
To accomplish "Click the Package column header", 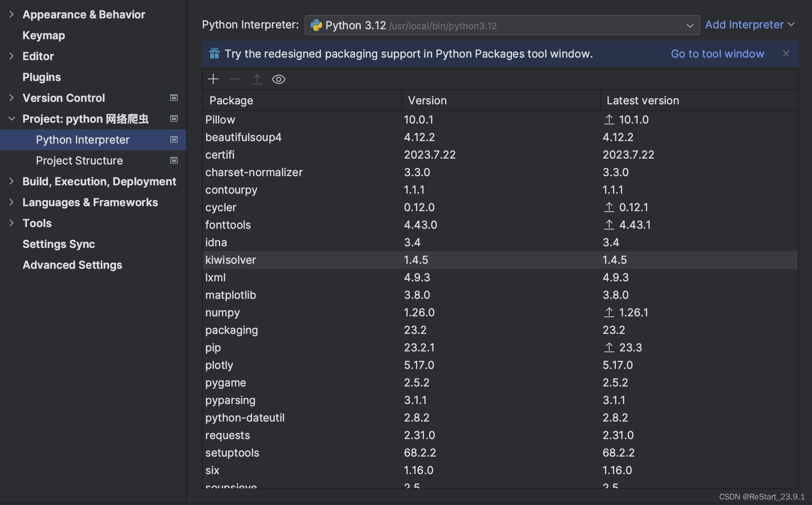I will point(302,100).
